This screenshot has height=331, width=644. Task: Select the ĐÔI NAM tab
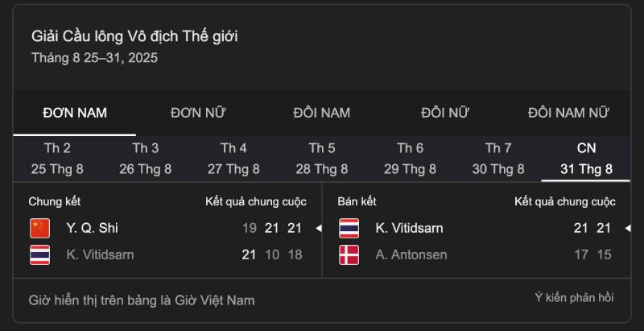pyautogui.click(x=321, y=113)
